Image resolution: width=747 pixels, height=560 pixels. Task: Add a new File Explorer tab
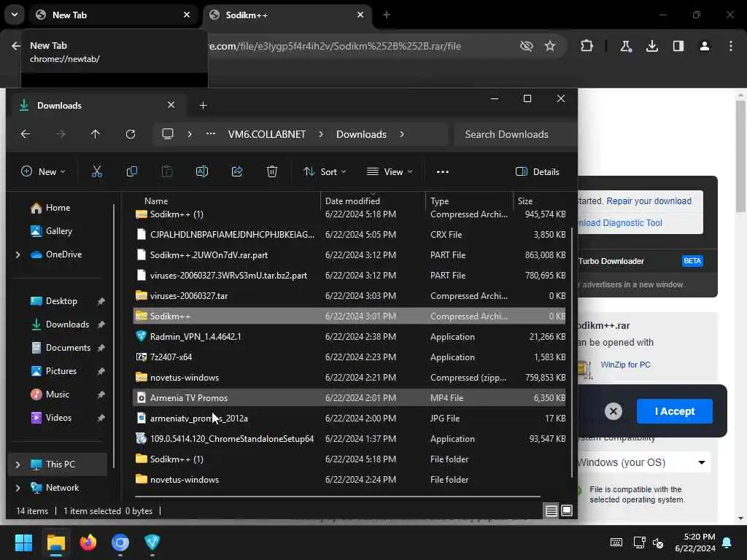[204, 105]
